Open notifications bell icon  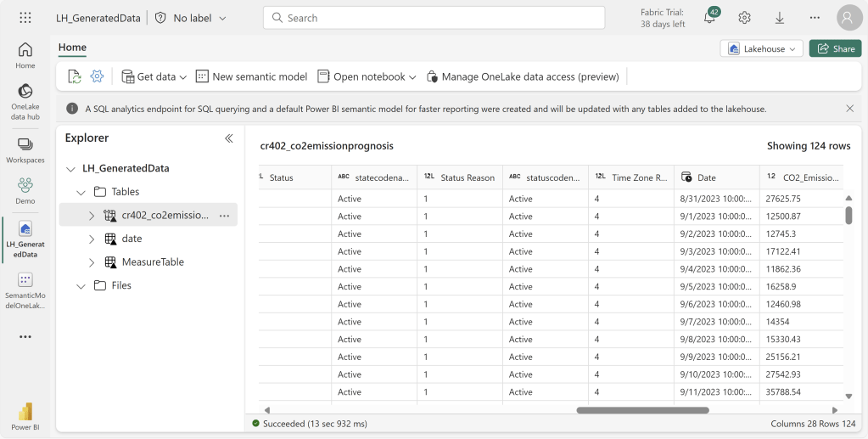tap(710, 18)
